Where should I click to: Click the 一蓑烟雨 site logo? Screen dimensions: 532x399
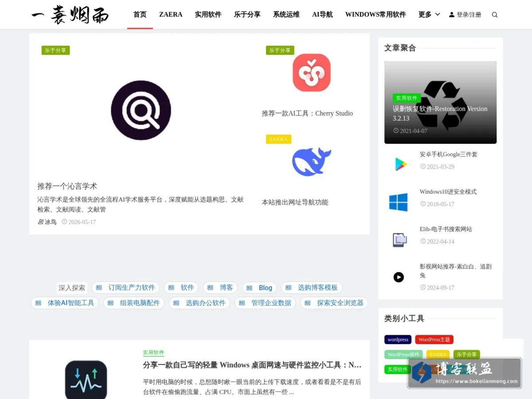pos(70,15)
